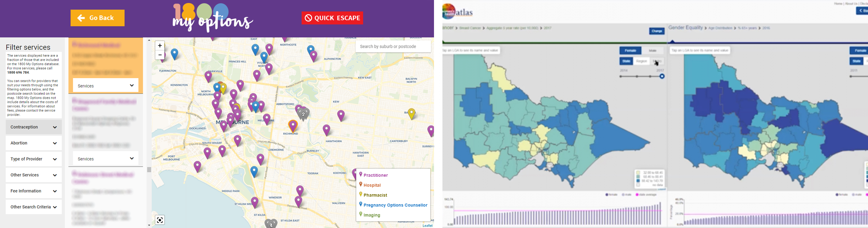The width and height of the screenshot is (868, 228).
Task: Click the purple pin near Surrey Hills edge
Action: point(431,131)
